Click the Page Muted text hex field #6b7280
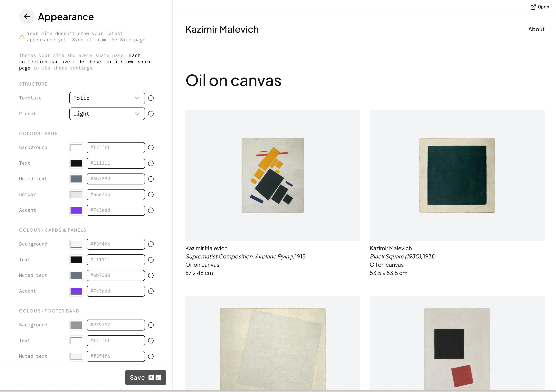This screenshot has width=556, height=392. point(116,179)
